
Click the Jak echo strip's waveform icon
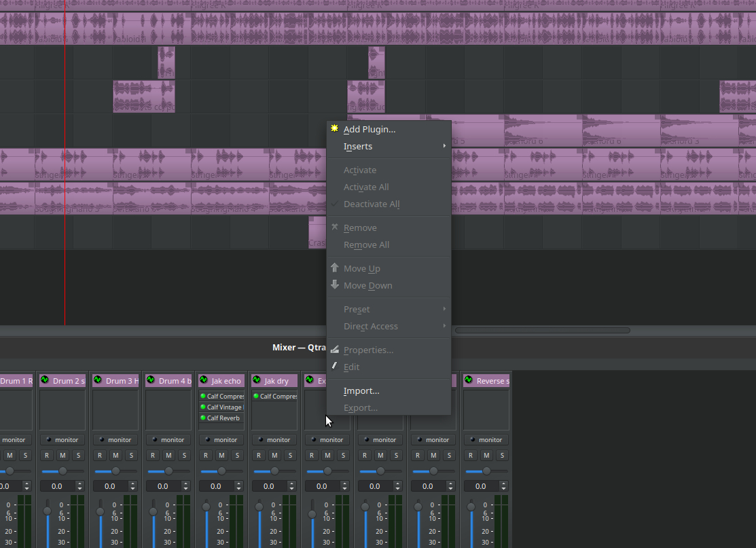(x=204, y=380)
